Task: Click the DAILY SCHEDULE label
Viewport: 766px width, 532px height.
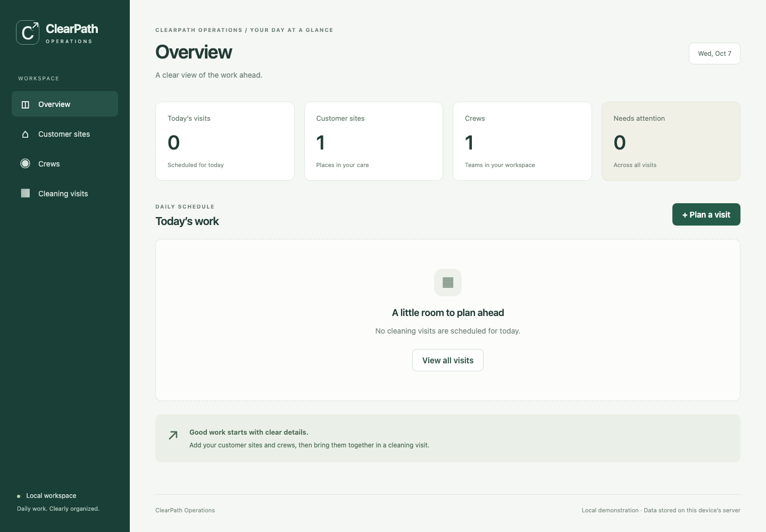Action: click(x=185, y=206)
